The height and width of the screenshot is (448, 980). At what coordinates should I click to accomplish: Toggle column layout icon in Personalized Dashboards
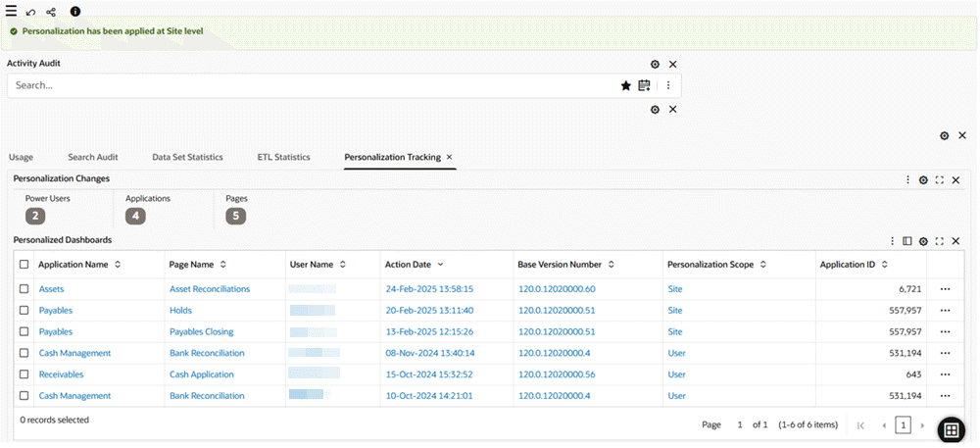click(x=907, y=241)
